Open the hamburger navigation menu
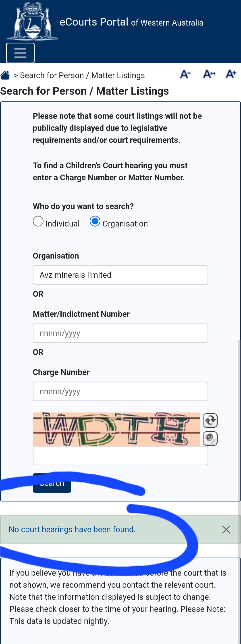Image resolution: width=241 pixels, height=644 pixels. tap(20, 53)
